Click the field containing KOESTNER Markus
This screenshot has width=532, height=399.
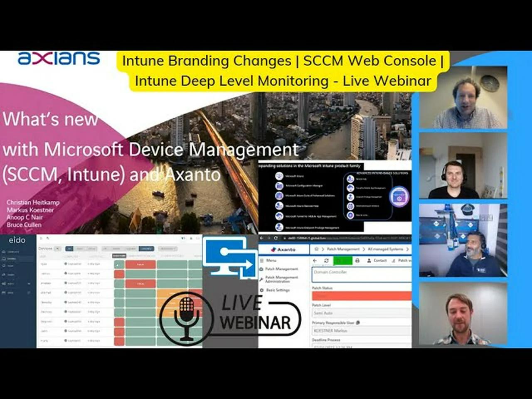coord(361,330)
